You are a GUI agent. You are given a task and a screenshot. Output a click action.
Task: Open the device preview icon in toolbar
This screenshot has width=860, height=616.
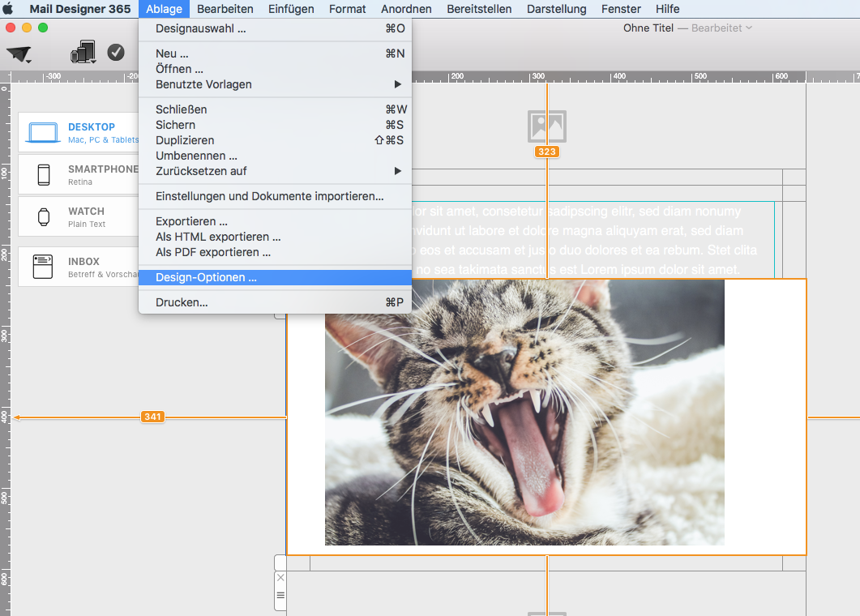[83, 52]
